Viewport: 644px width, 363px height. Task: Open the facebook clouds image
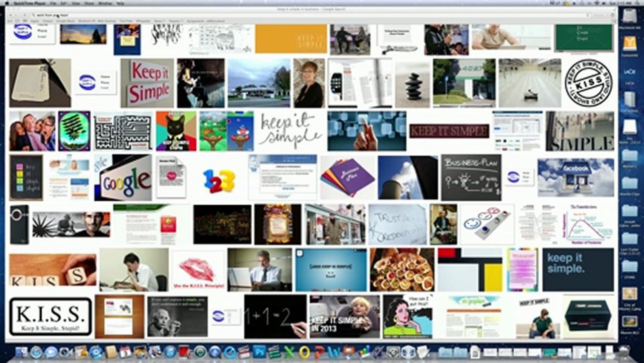[x=576, y=177]
